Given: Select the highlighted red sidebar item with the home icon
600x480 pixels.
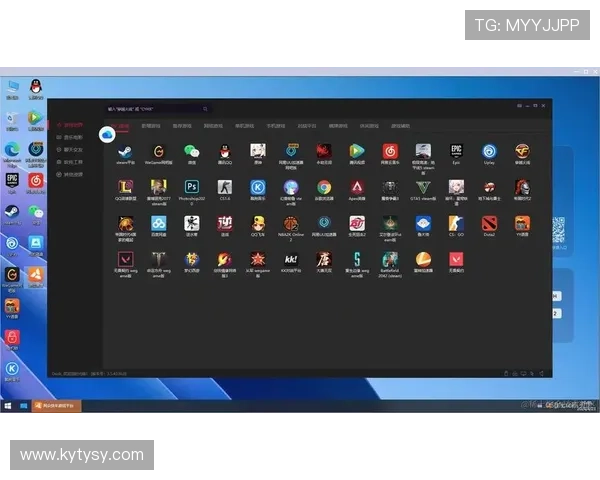Looking at the screenshot, I should (x=70, y=125).
